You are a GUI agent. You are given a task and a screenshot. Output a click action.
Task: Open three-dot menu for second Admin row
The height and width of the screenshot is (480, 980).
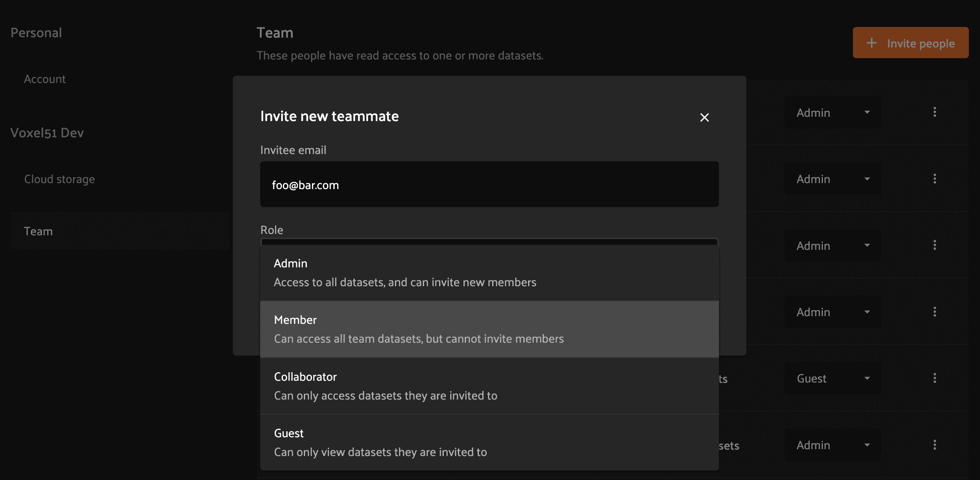click(935, 178)
